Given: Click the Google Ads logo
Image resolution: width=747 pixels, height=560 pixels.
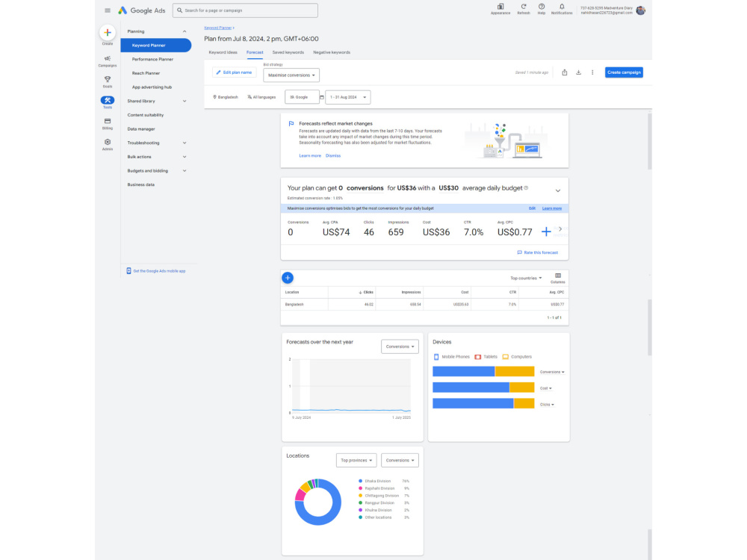Looking at the screenshot, I should pos(142,10).
